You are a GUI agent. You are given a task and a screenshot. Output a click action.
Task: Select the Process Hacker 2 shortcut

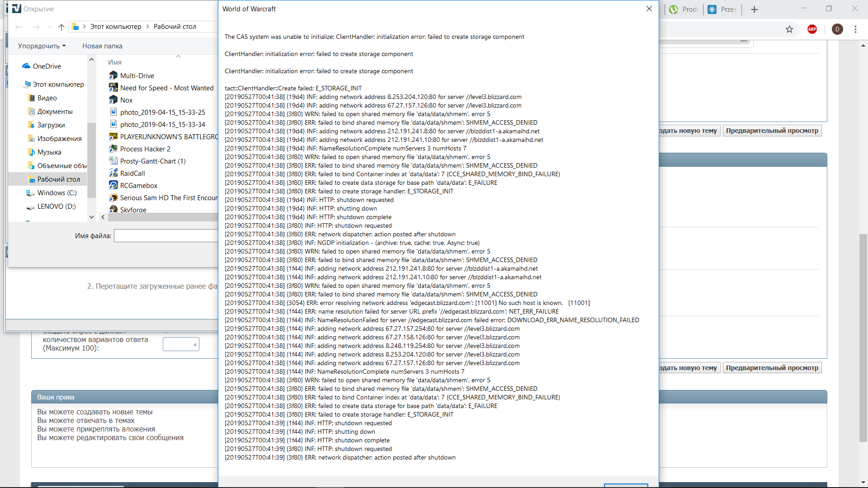[x=145, y=149]
